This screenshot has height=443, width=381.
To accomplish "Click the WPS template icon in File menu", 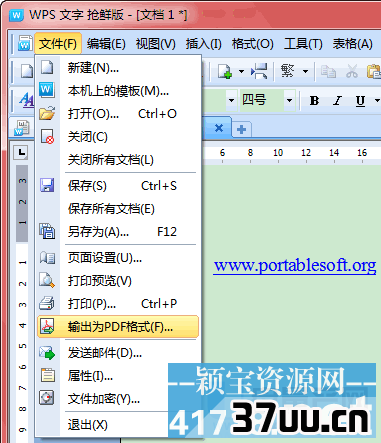I will 47,90.
